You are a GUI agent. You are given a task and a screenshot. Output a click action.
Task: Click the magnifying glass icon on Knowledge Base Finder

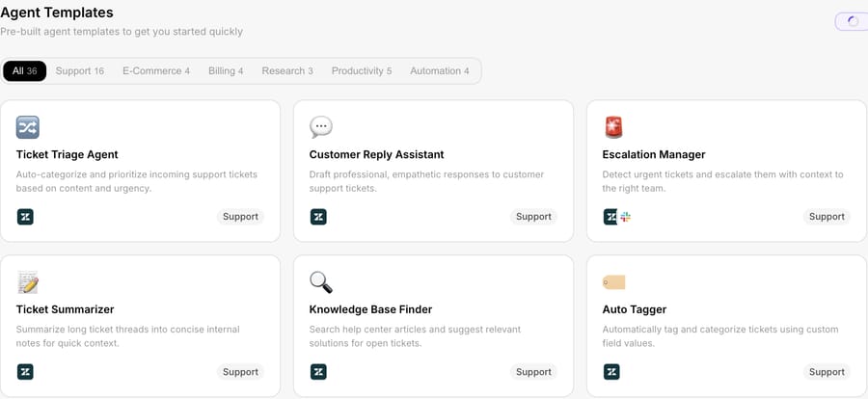tap(320, 282)
